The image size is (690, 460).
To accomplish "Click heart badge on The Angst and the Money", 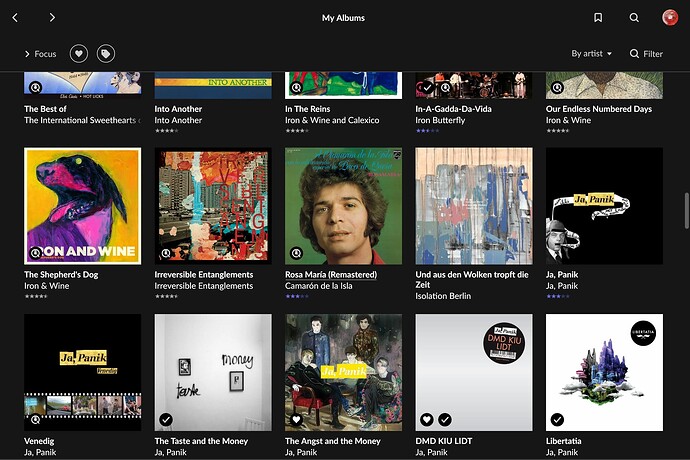I will (296, 420).
